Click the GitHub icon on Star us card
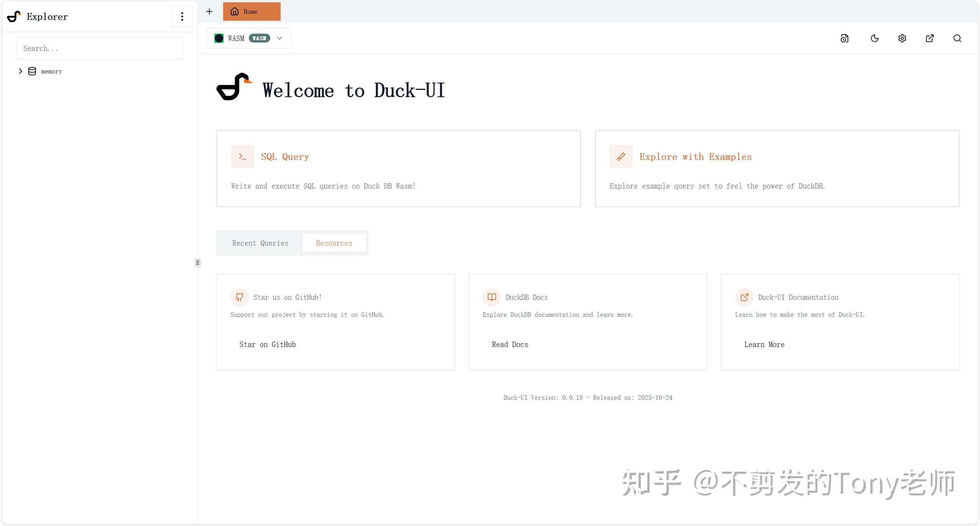The width and height of the screenshot is (980, 526). (x=239, y=297)
